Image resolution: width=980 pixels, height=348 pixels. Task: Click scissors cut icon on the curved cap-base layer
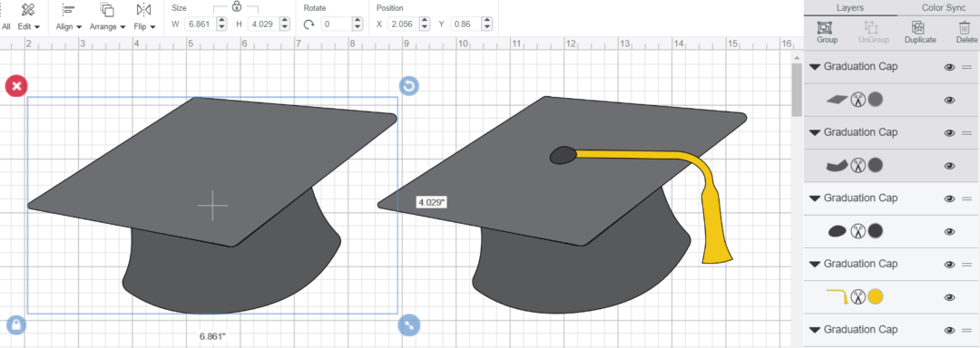pos(857,165)
